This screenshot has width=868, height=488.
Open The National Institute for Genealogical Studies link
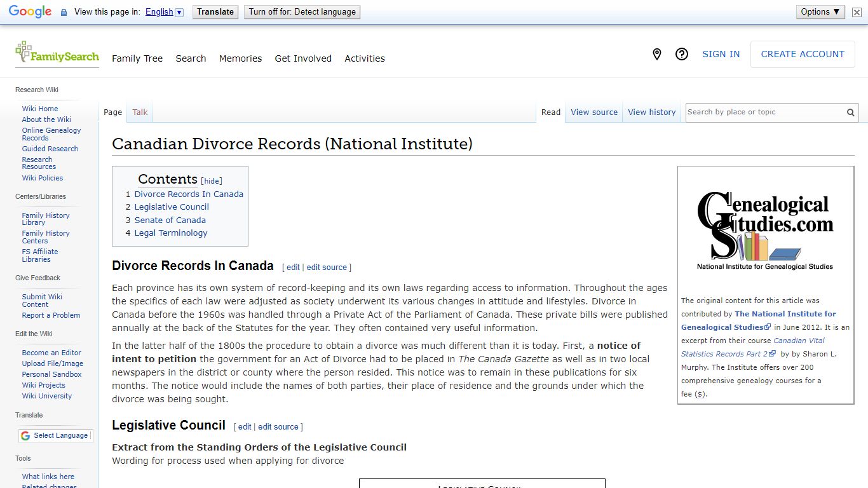coord(759,320)
